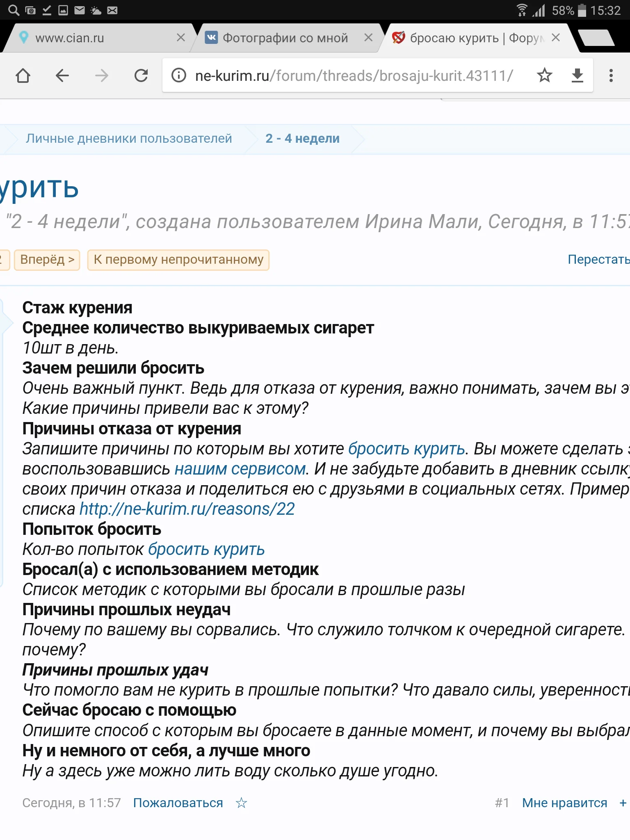Open a new tab button
Screen dimensions: 630x840
(x=597, y=38)
